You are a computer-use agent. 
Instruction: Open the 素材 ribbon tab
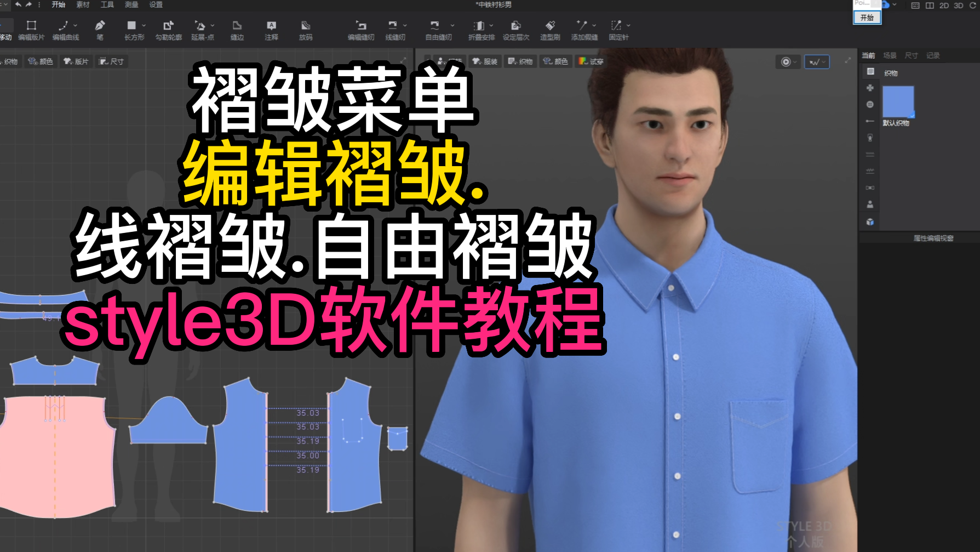(83, 4)
